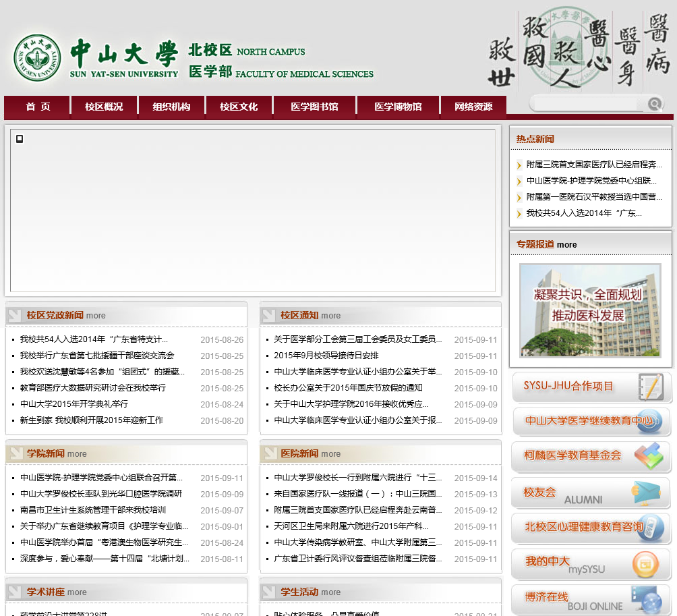Image resolution: width=677 pixels, height=616 pixels.
Task: Click more next to 学术讲座
Action: (x=77, y=592)
